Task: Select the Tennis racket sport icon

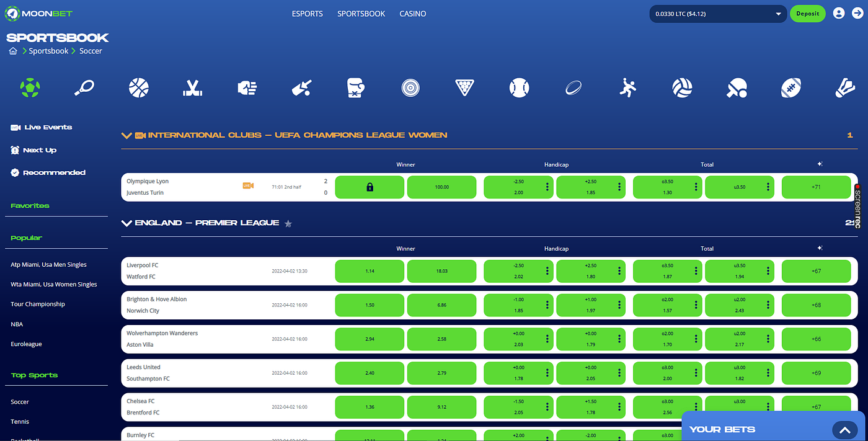Action: (84, 87)
